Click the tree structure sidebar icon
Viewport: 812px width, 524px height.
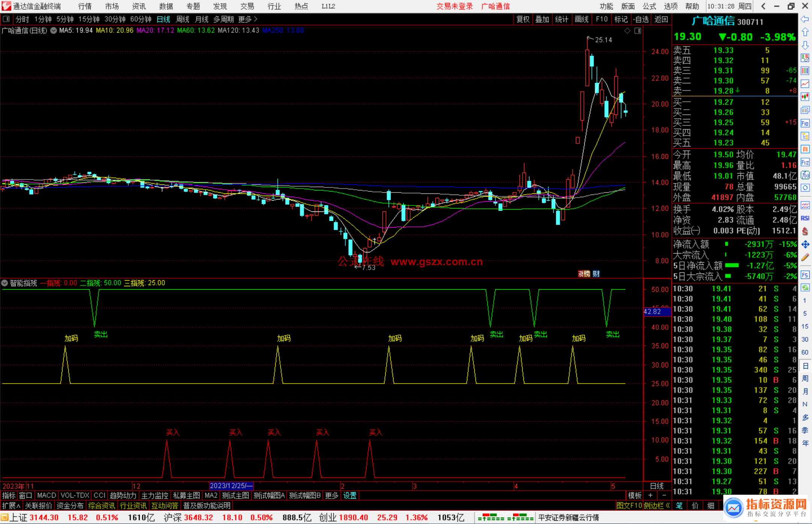tap(805, 136)
